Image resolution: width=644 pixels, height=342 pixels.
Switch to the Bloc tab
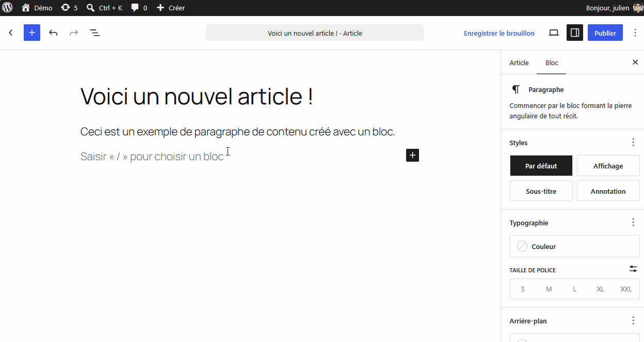pos(552,63)
